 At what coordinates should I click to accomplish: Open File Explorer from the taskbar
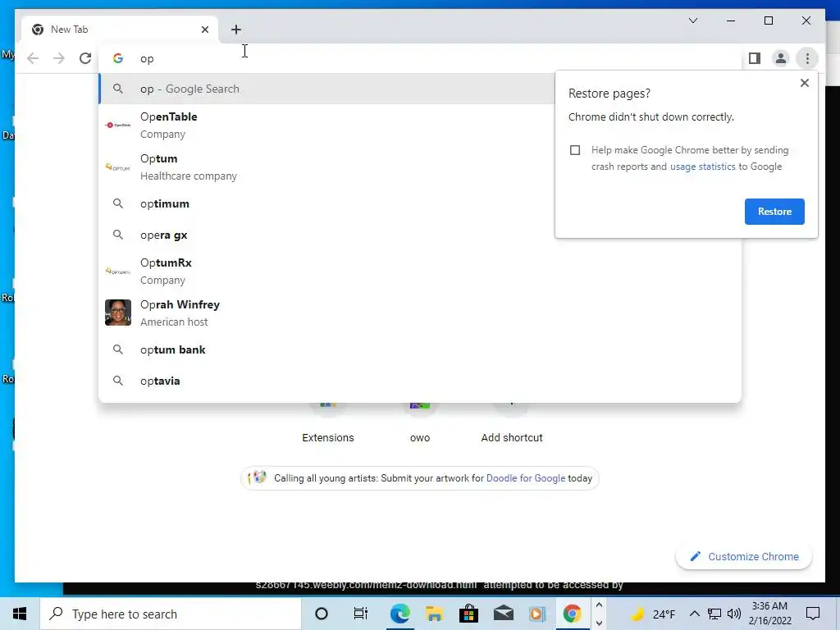click(434, 614)
